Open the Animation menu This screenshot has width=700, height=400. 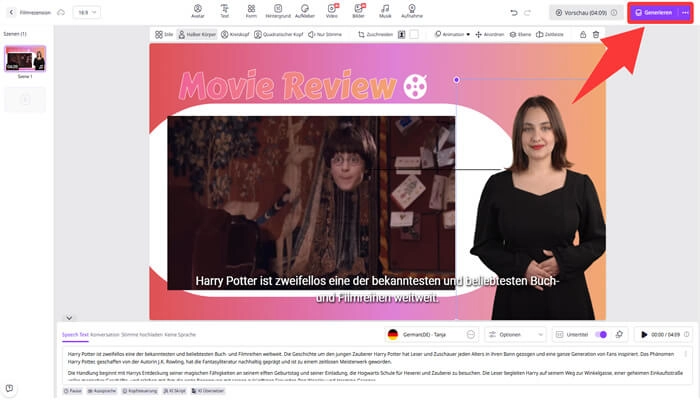tap(455, 34)
